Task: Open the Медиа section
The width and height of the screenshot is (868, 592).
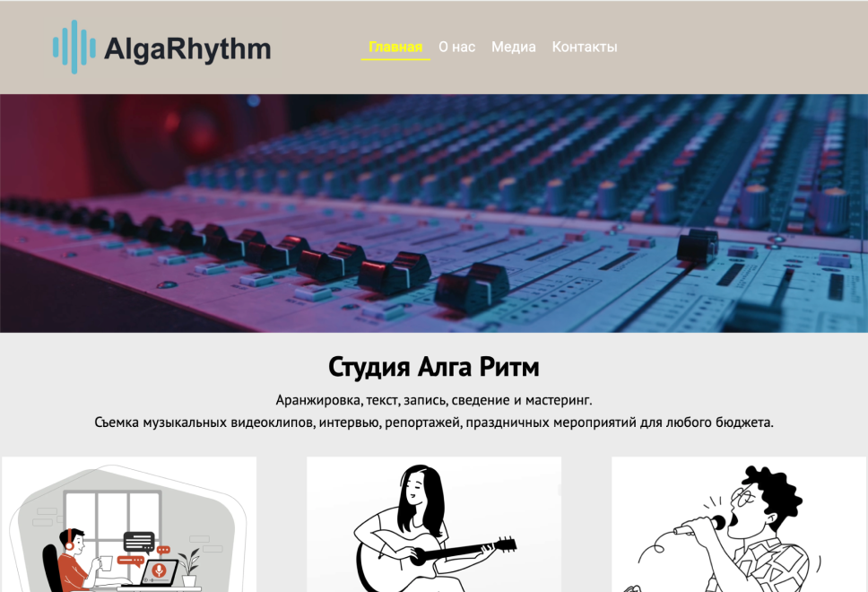Action: (x=512, y=47)
